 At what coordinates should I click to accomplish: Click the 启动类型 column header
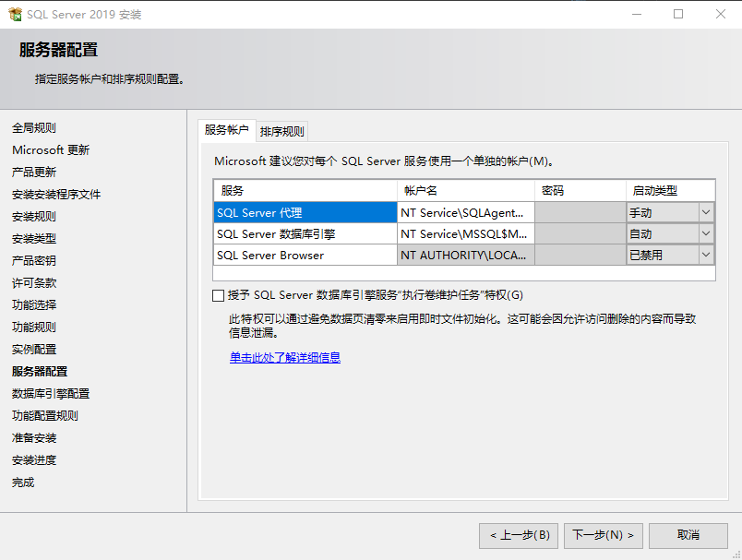670,191
